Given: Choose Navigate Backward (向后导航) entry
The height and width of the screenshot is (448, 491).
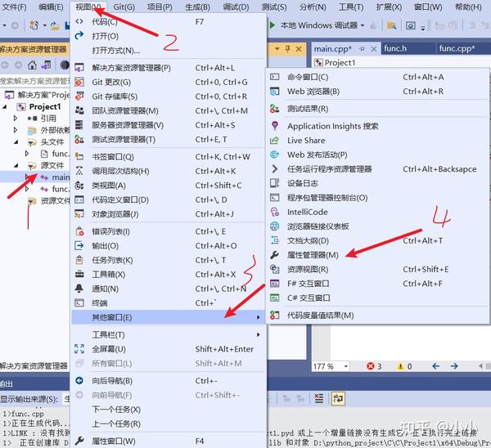Looking at the screenshot, I should click(x=169, y=381).
